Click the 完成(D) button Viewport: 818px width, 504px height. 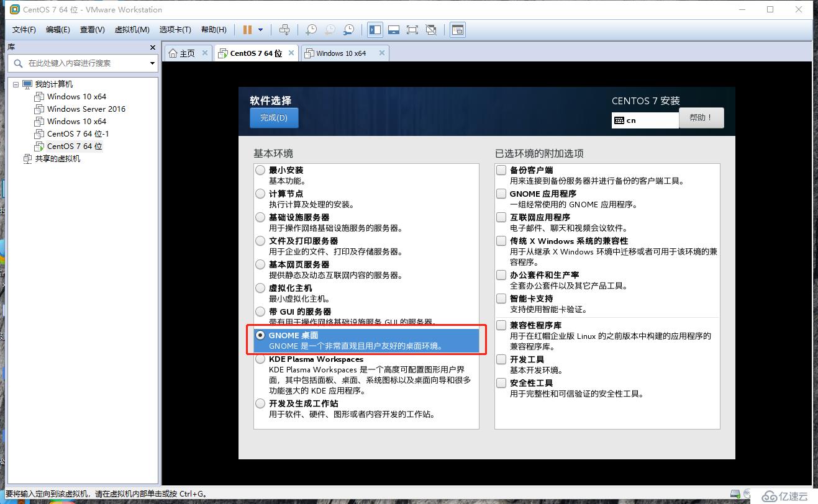(x=274, y=118)
